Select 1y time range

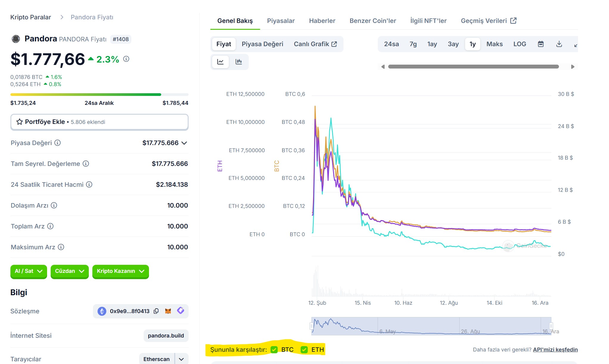(473, 44)
